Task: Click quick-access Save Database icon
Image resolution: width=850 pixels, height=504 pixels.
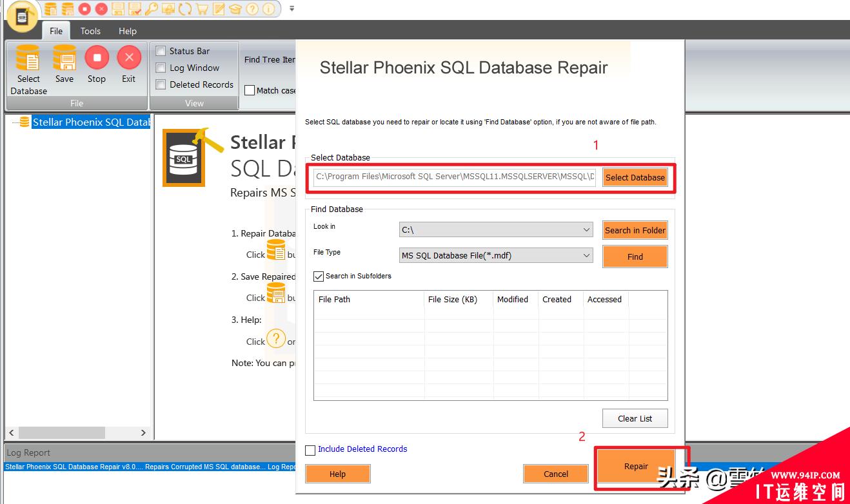Action: click(68, 9)
